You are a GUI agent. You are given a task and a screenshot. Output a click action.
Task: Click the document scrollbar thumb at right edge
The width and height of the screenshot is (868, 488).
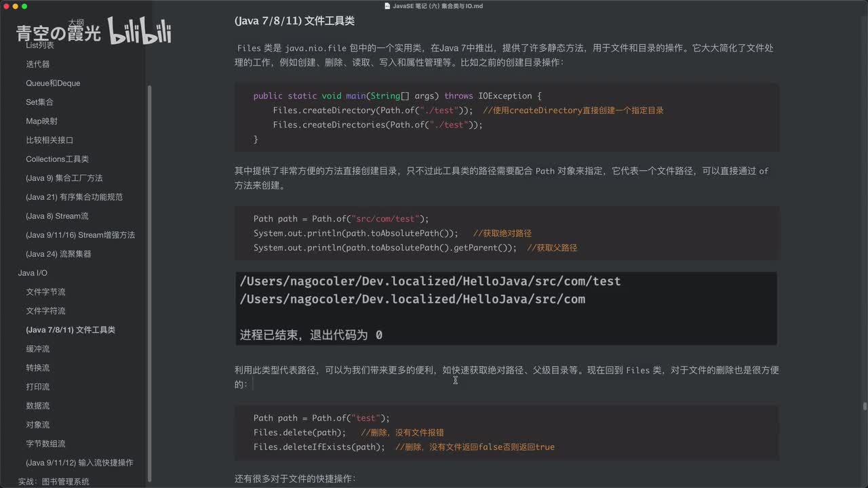click(x=865, y=406)
